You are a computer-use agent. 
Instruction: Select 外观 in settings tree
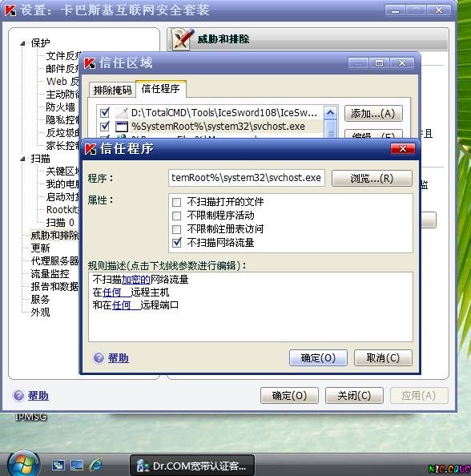pos(40,312)
